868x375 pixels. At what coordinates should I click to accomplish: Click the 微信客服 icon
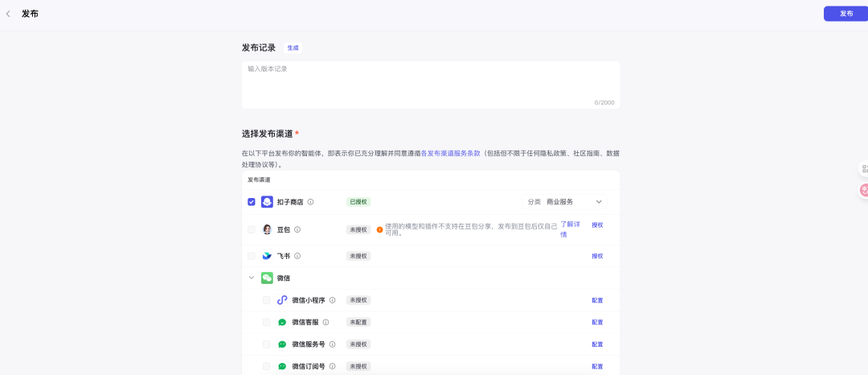point(282,322)
